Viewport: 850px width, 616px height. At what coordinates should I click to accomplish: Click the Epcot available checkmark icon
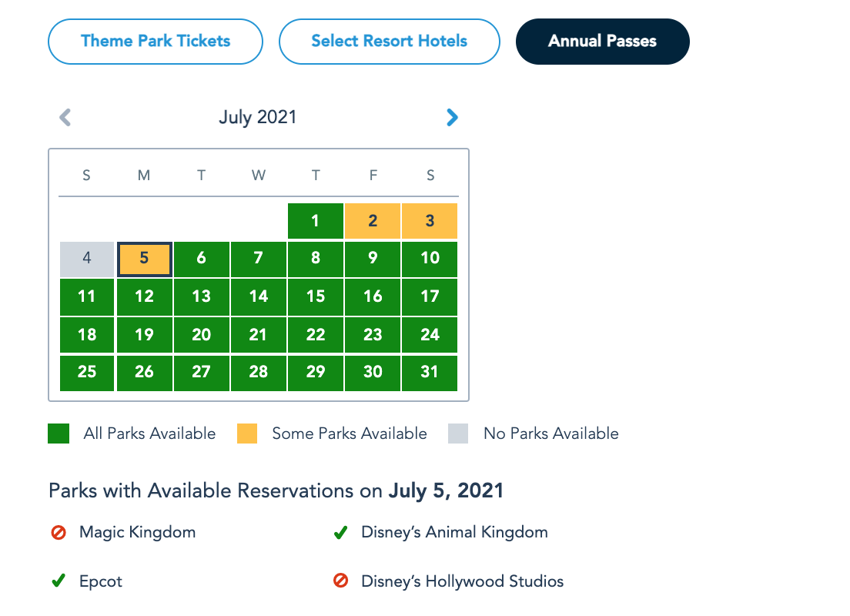[59, 581]
